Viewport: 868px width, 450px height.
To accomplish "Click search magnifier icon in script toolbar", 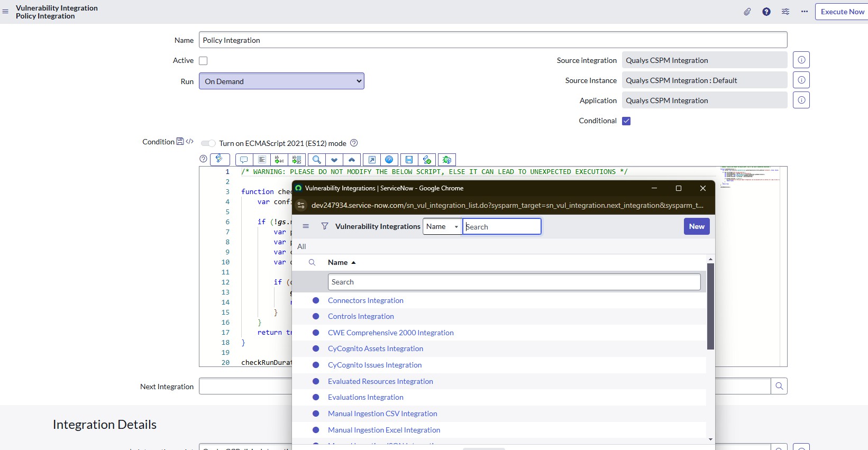I will coord(316,160).
